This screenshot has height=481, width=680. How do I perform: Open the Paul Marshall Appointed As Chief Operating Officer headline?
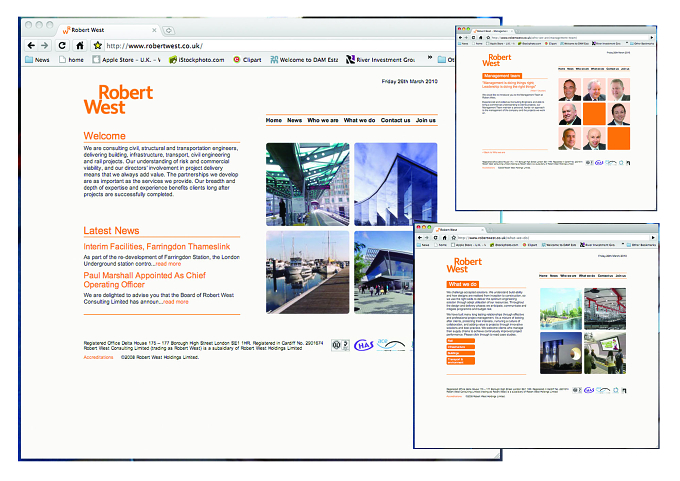(x=144, y=280)
